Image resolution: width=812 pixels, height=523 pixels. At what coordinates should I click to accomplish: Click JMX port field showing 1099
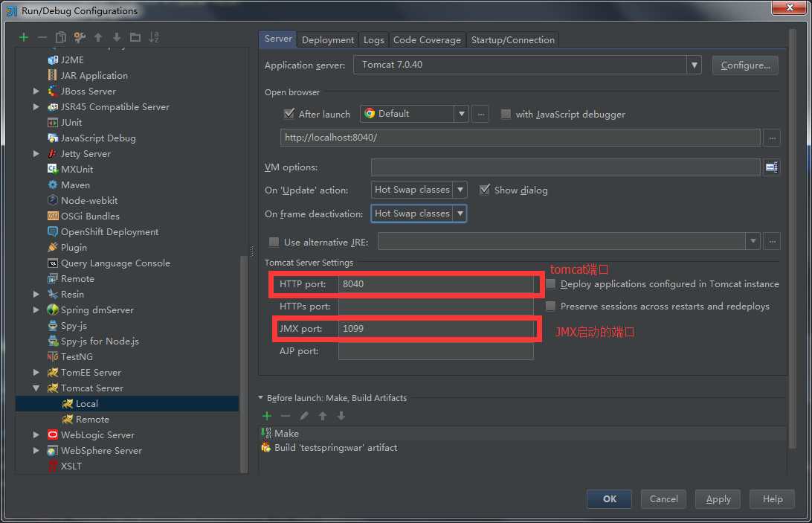[x=436, y=329]
